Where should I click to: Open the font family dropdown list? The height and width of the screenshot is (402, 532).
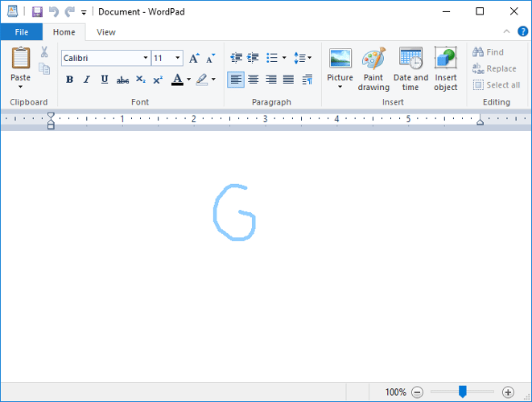coord(146,58)
